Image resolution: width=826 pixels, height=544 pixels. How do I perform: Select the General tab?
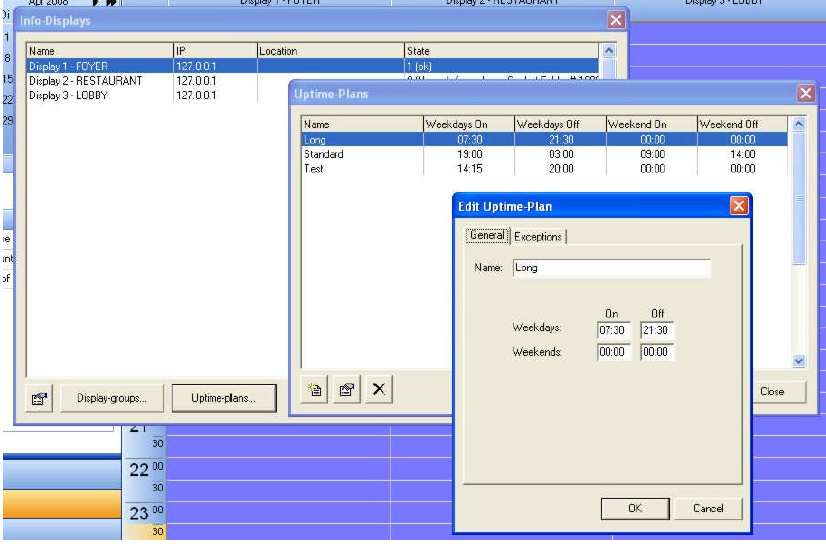click(x=487, y=236)
